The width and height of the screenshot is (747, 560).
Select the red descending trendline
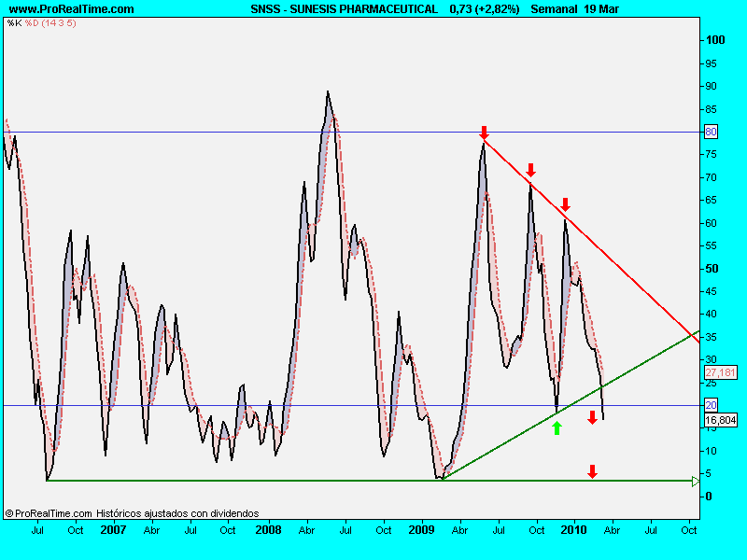coord(591,241)
